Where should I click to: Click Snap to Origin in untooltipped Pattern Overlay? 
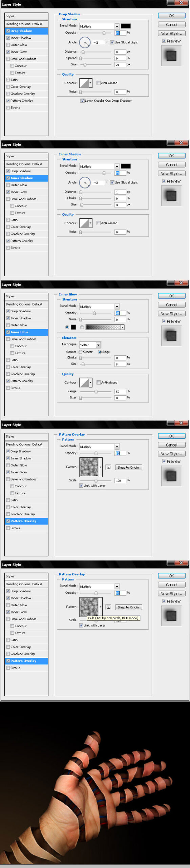(x=128, y=467)
